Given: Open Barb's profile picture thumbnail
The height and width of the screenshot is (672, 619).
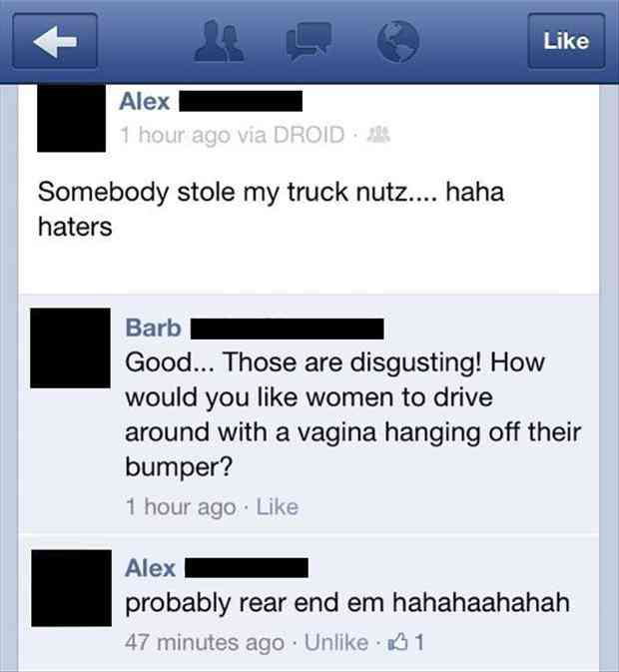Looking at the screenshot, I should (x=70, y=348).
